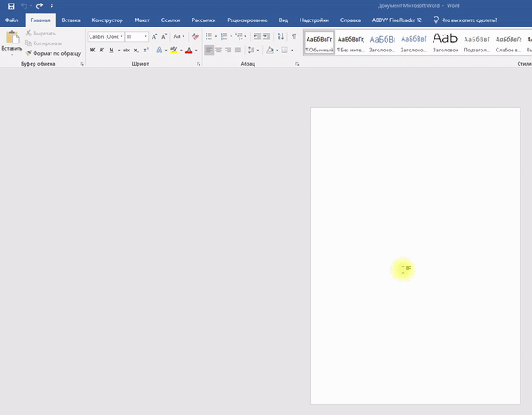This screenshot has height=415, width=532.
Task: Click Формат по образцу button
Action: point(53,53)
